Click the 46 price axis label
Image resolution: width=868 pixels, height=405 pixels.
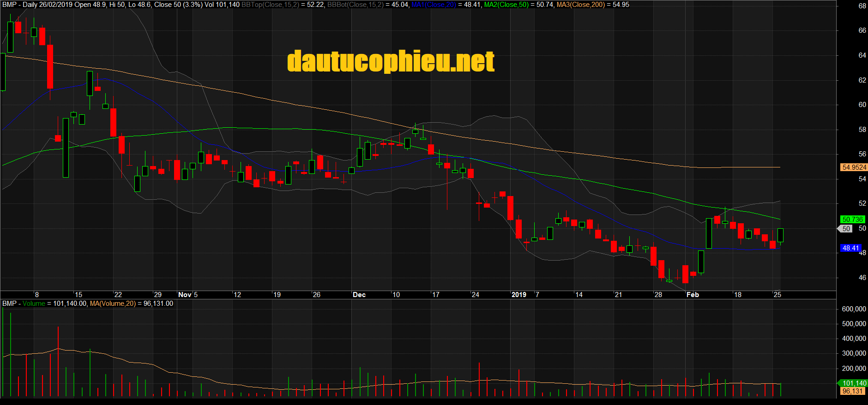click(862, 278)
